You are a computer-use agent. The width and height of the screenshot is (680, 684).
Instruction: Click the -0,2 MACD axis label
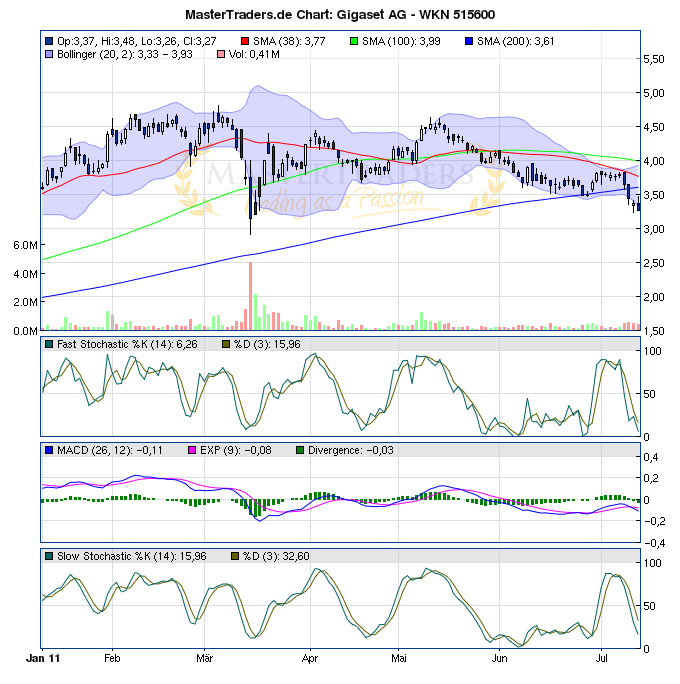[x=654, y=521]
